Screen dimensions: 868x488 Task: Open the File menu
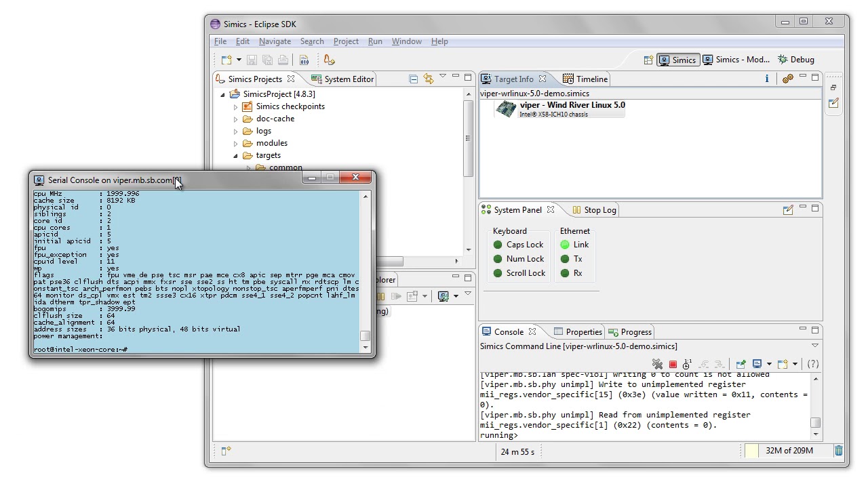(x=220, y=41)
